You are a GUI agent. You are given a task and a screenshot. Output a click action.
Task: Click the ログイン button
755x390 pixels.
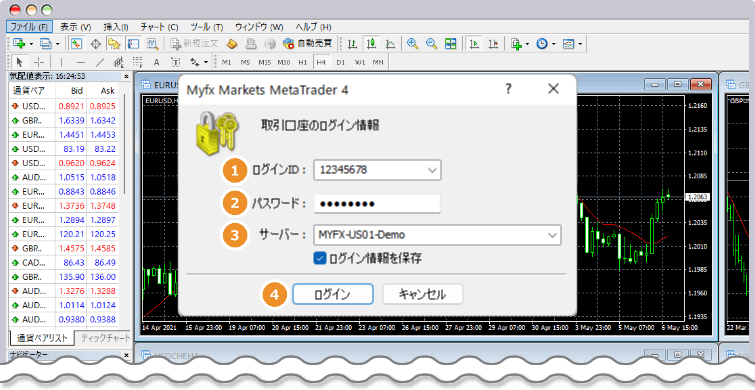[x=333, y=294]
